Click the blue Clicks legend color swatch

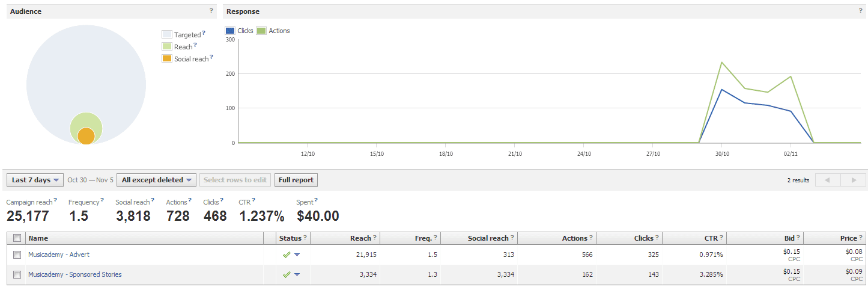point(230,31)
